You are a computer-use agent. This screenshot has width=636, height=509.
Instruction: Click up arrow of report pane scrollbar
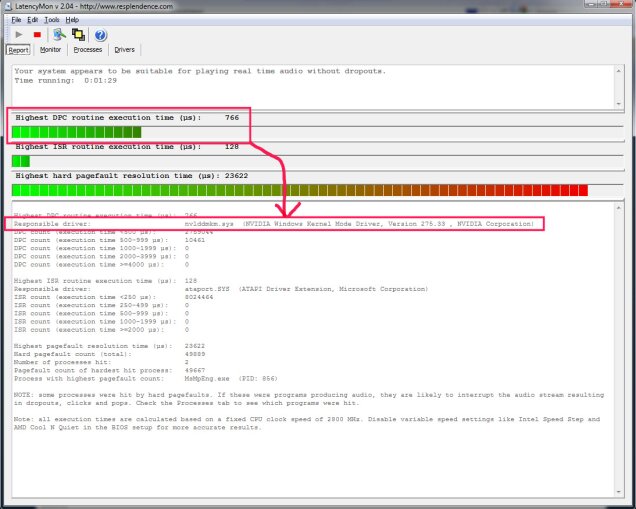(619, 208)
